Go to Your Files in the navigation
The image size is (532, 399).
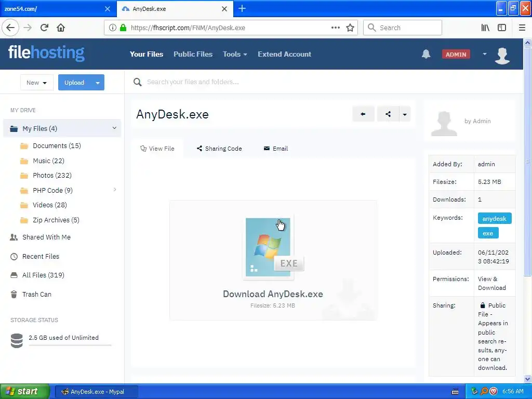[147, 54]
